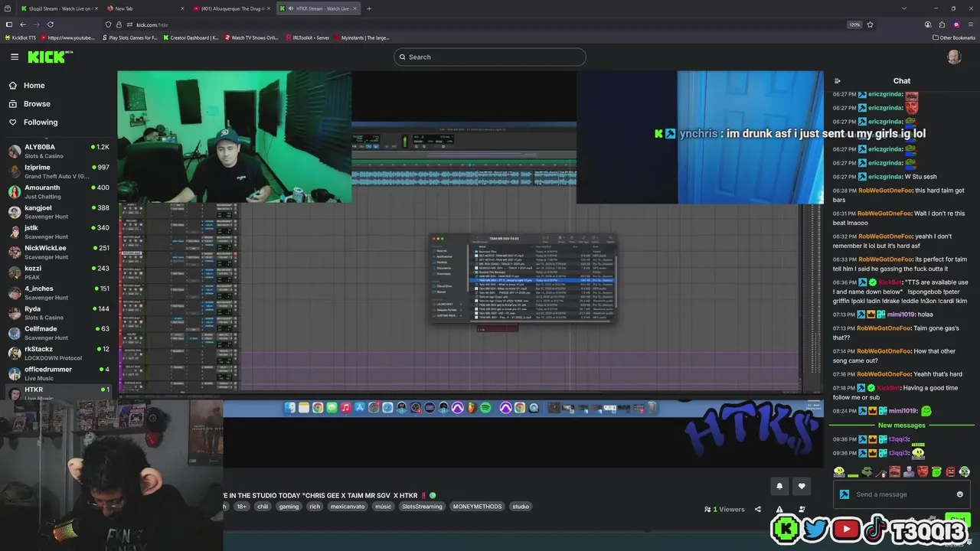Open Amouranth's channel from Following list
The height and width of the screenshot is (551, 980).
59,191
